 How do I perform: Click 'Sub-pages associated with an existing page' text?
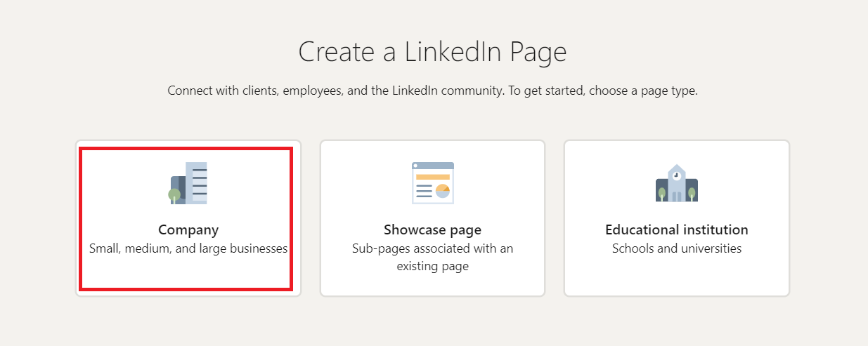tap(432, 258)
